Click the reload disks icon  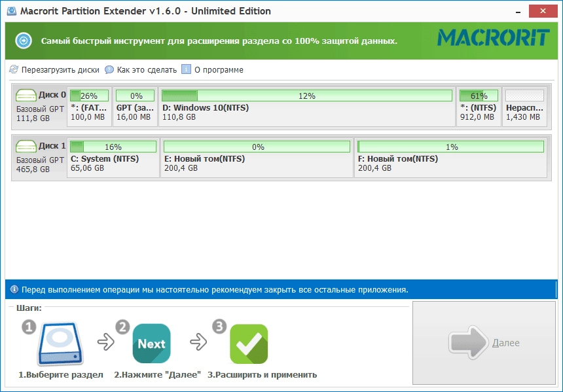tap(14, 69)
